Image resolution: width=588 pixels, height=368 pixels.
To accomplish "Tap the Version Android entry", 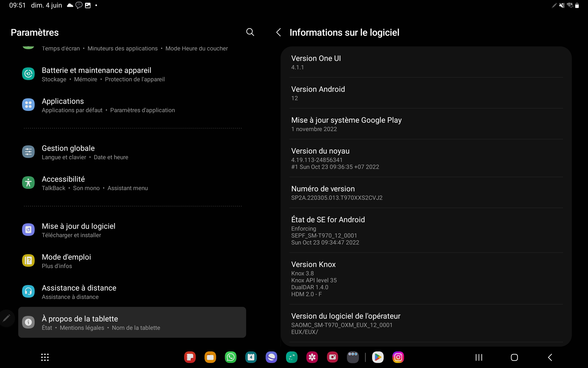I will pos(426,93).
